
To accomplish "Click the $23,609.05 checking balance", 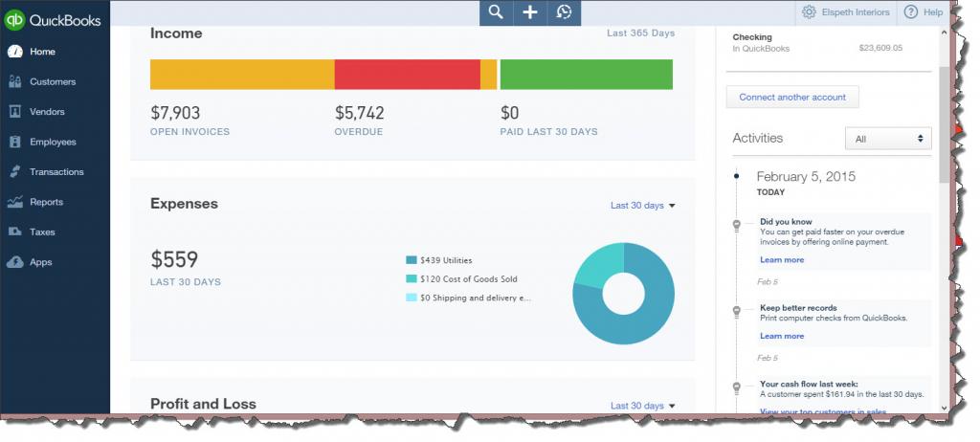I will [x=880, y=48].
